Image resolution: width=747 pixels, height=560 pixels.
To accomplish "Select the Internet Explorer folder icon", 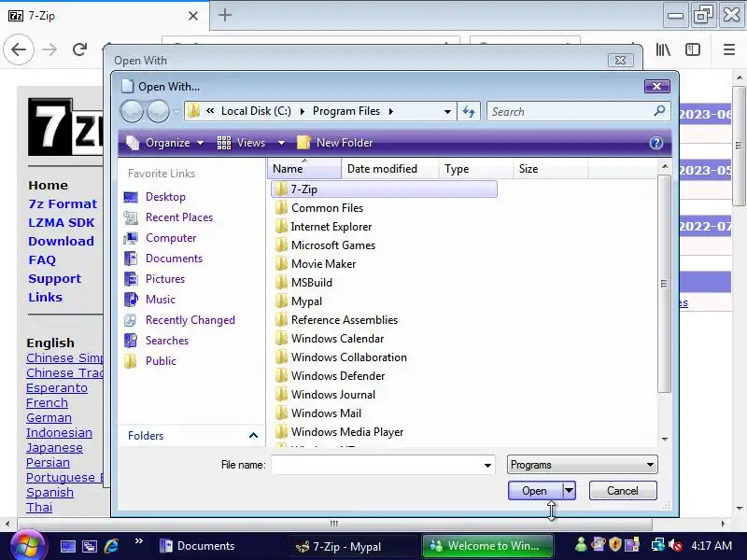I will click(x=281, y=226).
